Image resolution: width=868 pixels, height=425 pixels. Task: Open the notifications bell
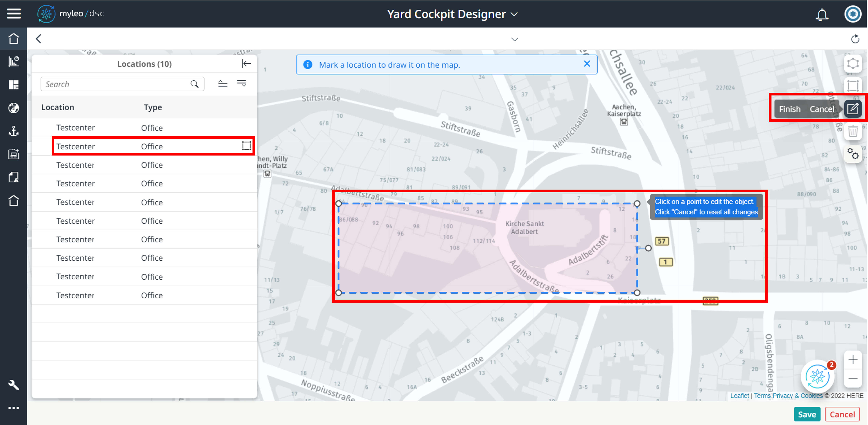(822, 15)
